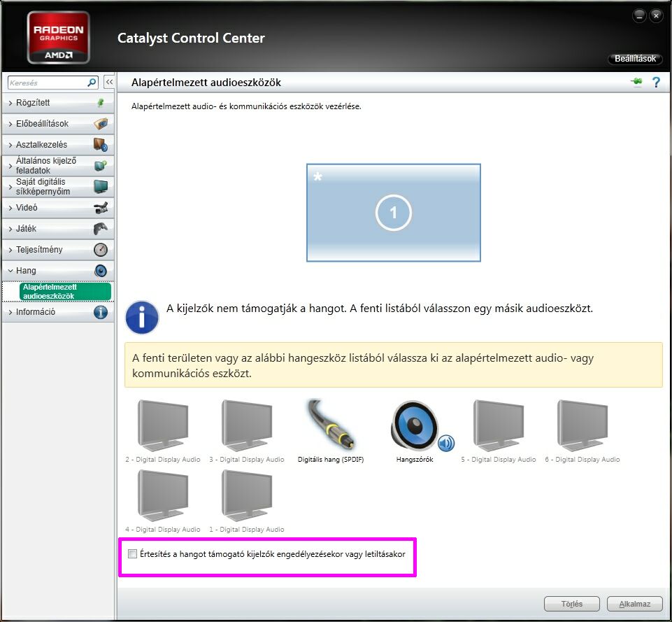Select 5 - Digital Display Audio device
Screen dimensions: 672x622
coord(499,431)
